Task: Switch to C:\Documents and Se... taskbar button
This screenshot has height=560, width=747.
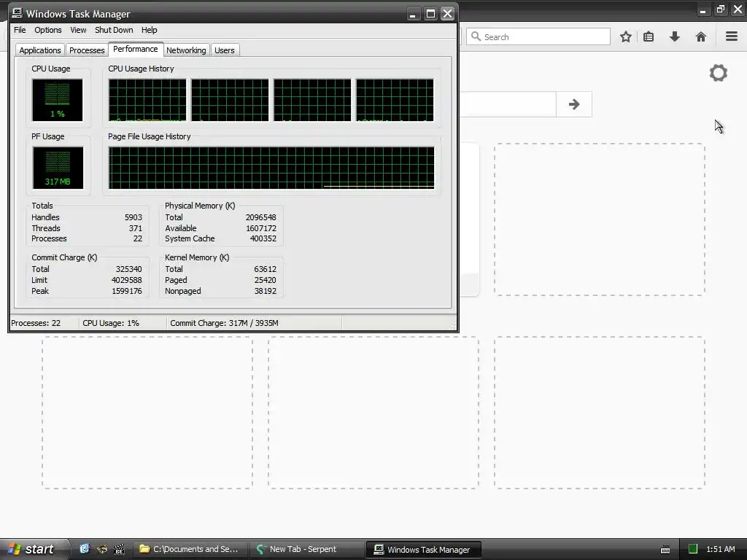Action: (x=189, y=549)
